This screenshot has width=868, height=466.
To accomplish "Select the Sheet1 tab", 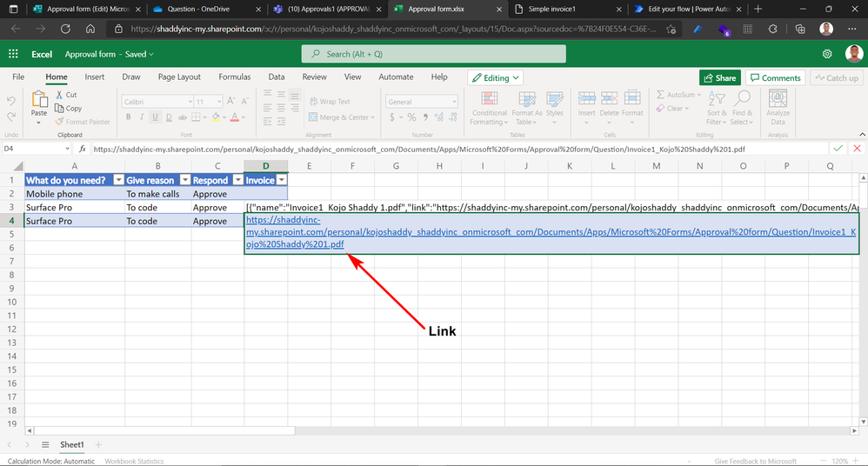I will tap(72, 444).
